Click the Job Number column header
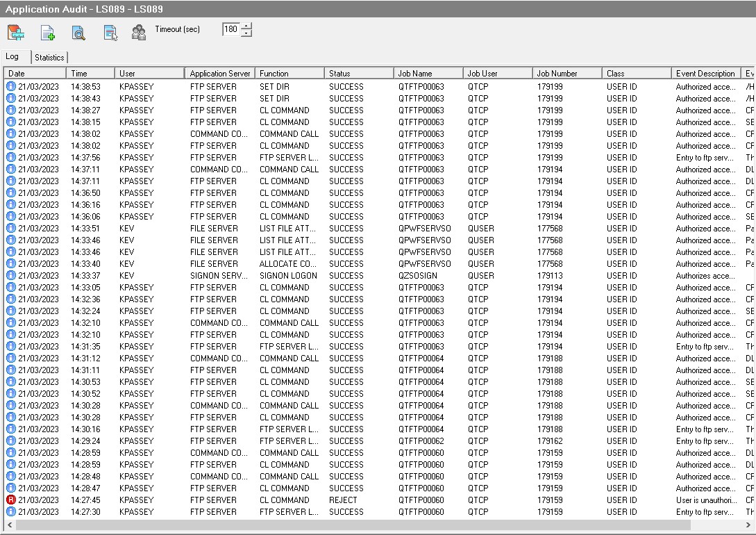The height and width of the screenshot is (535, 756). pyautogui.click(x=566, y=73)
